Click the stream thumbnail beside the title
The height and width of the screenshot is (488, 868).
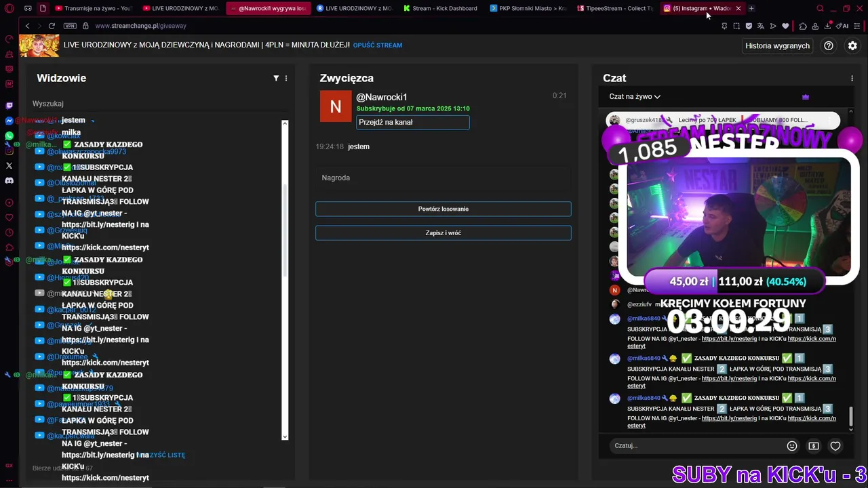pos(39,45)
